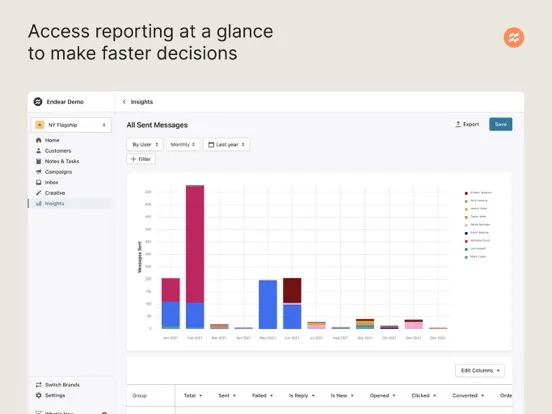The height and width of the screenshot is (414, 552).
Task: Open the Converted column sort arrow
Action: [x=483, y=396]
